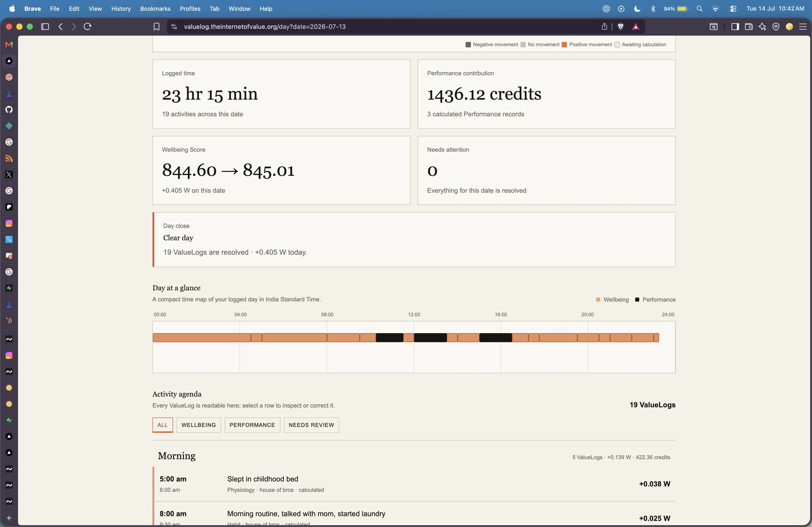Reload the ValueLog page
The height and width of the screenshot is (527, 812).
point(87,27)
